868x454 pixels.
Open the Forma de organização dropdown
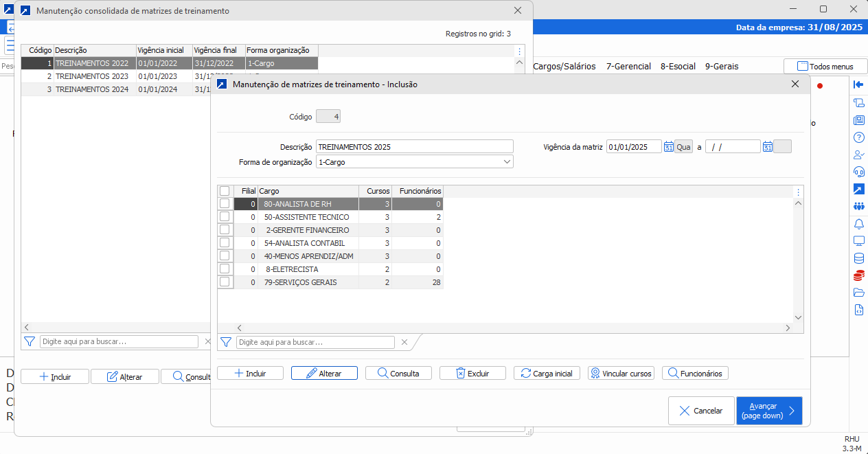click(507, 162)
